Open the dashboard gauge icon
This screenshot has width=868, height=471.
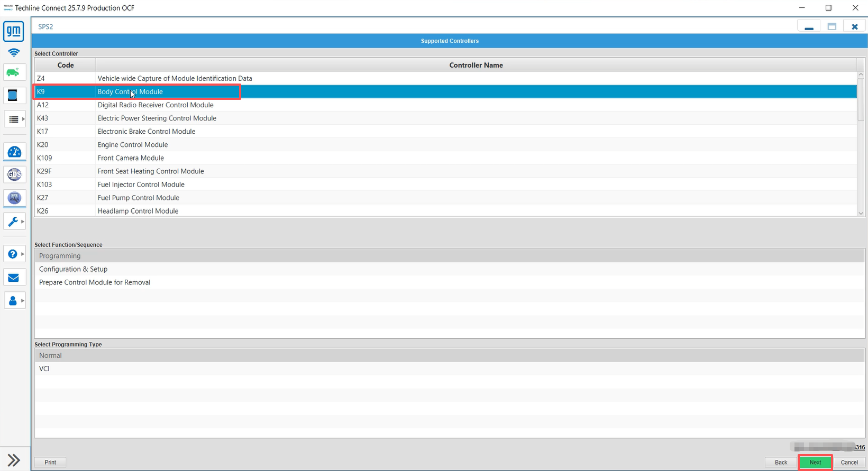click(x=14, y=152)
